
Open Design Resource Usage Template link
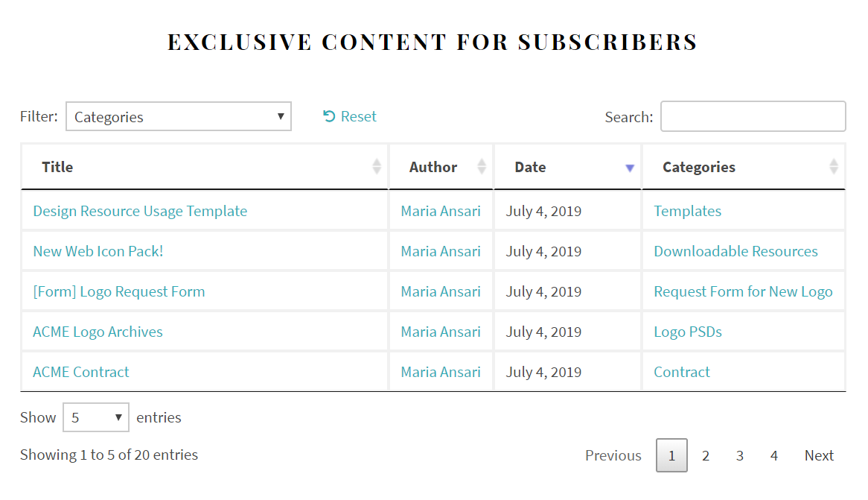140,211
